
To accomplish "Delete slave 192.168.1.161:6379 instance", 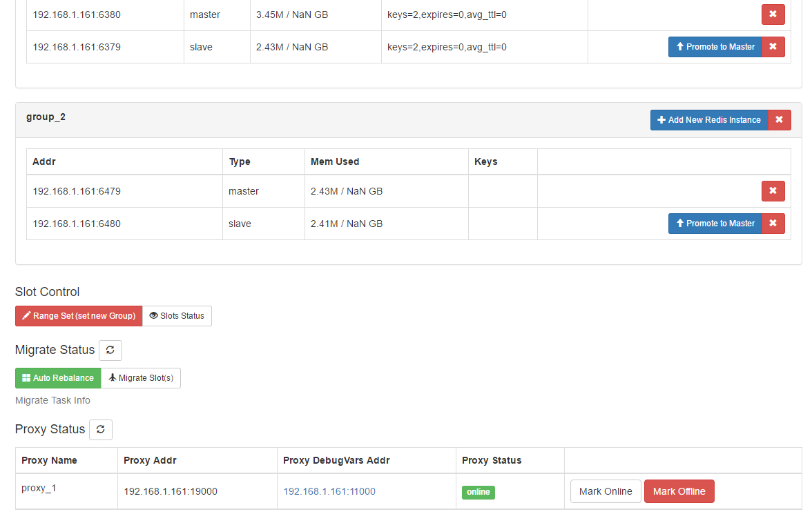I will tap(773, 46).
